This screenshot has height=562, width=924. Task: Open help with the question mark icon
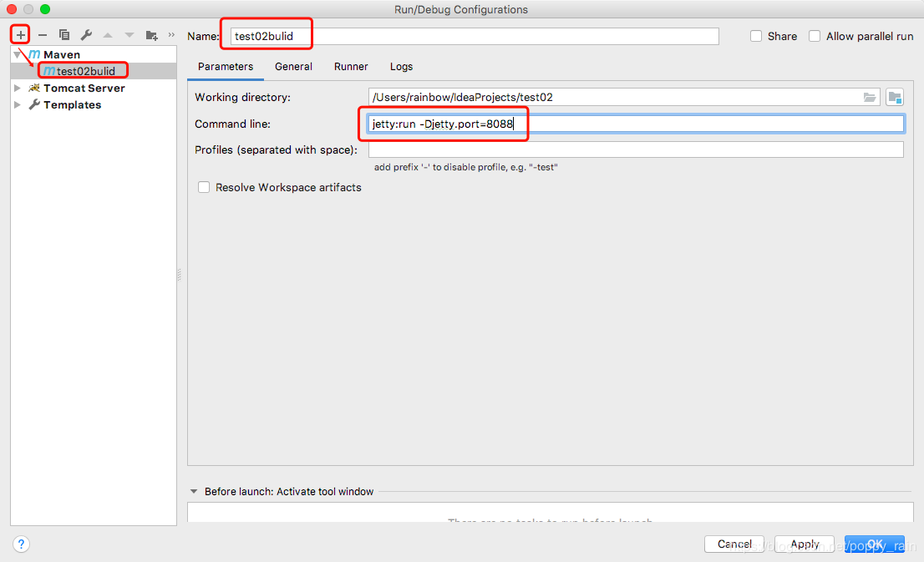[21, 544]
